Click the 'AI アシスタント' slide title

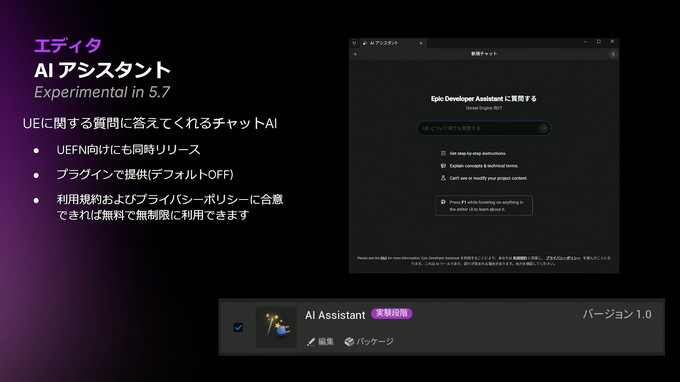click(102, 70)
